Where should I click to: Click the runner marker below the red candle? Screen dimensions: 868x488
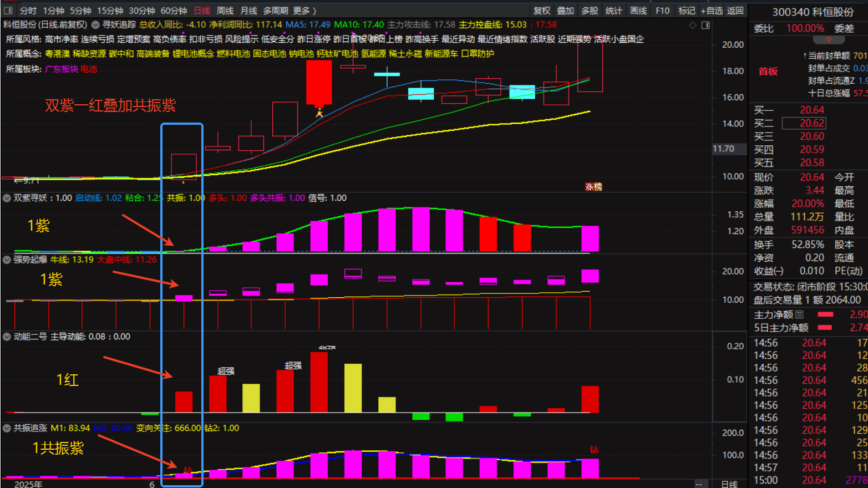point(319,113)
